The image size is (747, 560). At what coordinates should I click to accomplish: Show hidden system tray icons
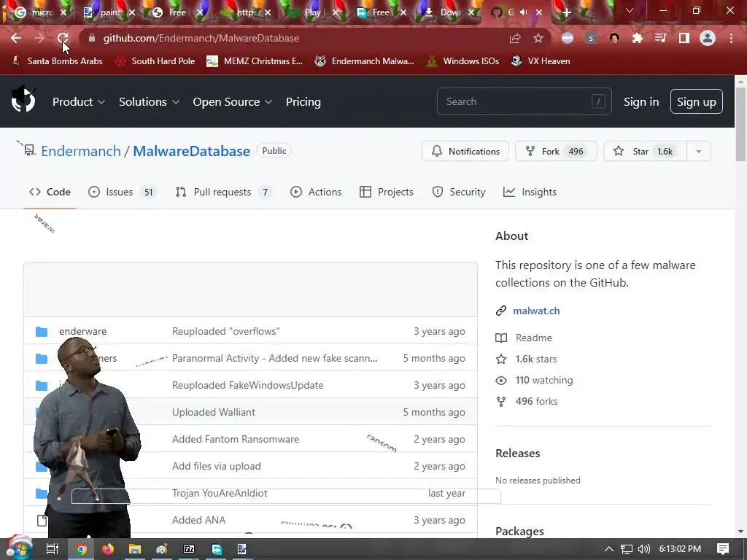pyautogui.click(x=609, y=549)
